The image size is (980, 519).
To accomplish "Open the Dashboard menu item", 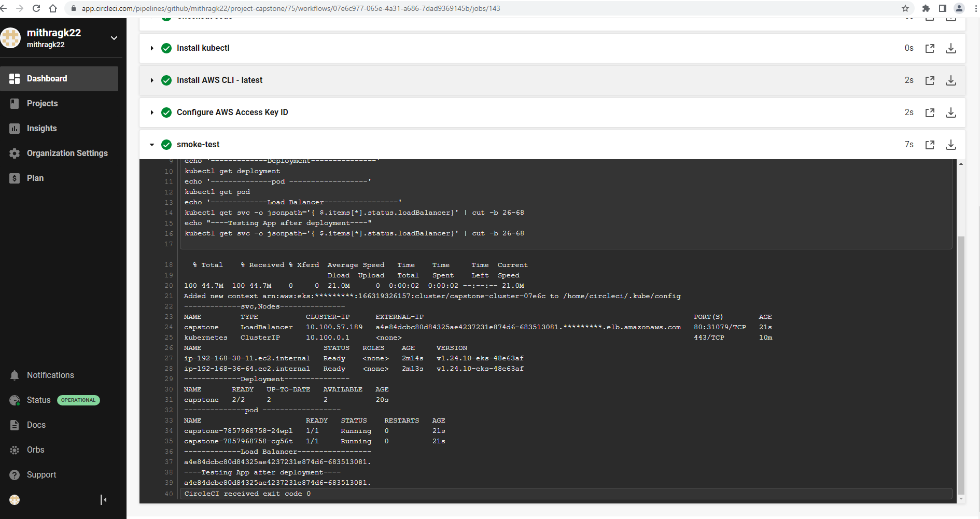I will [59, 79].
